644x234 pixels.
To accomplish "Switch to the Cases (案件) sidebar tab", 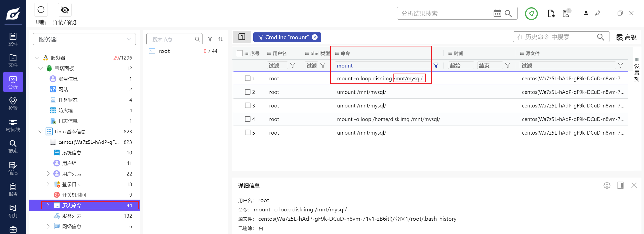I will coord(13,39).
